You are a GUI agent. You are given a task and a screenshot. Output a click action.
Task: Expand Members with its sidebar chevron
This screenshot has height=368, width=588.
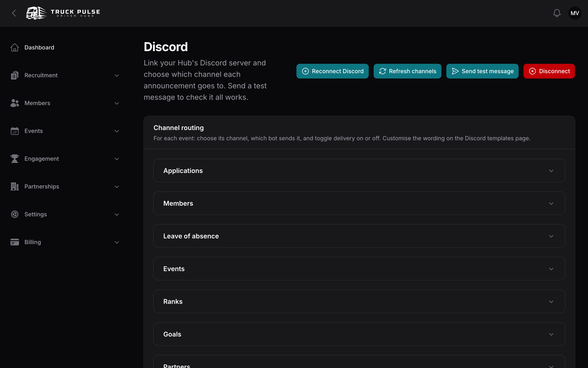click(x=117, y=103)
